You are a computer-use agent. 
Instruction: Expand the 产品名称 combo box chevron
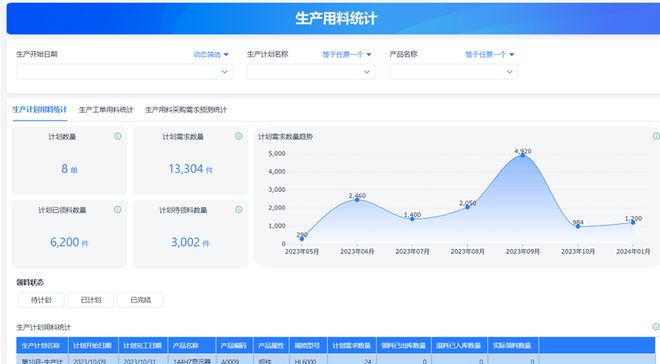click(x=510, y=72)
